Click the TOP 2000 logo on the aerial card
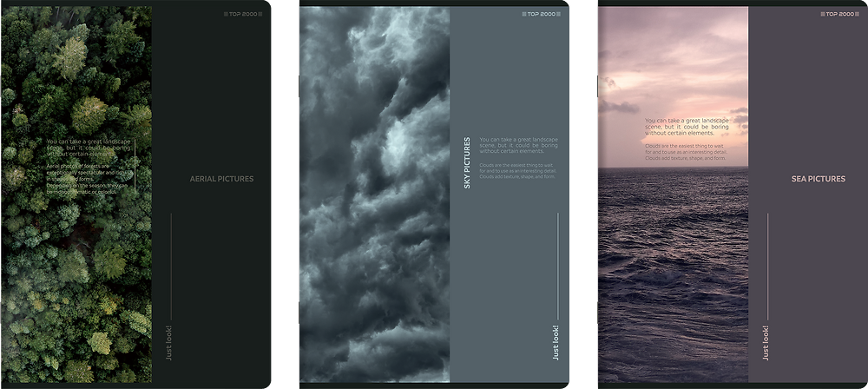 [242, 14]
